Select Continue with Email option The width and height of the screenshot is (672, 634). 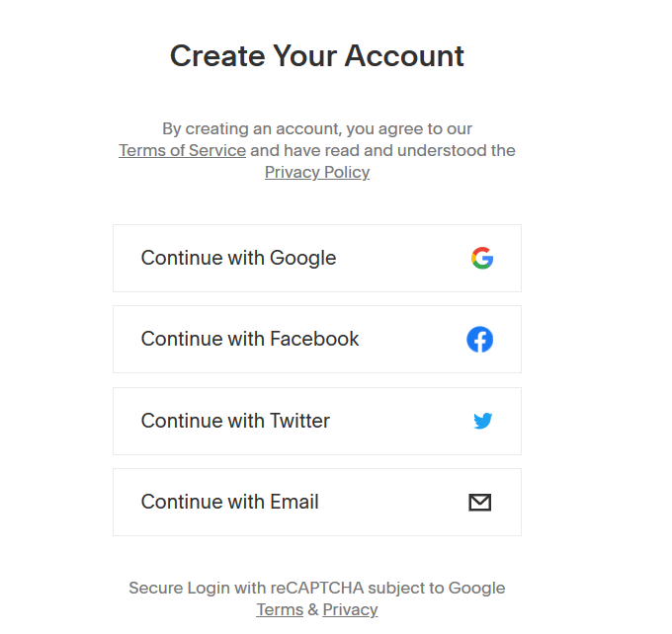coord(316,502)
